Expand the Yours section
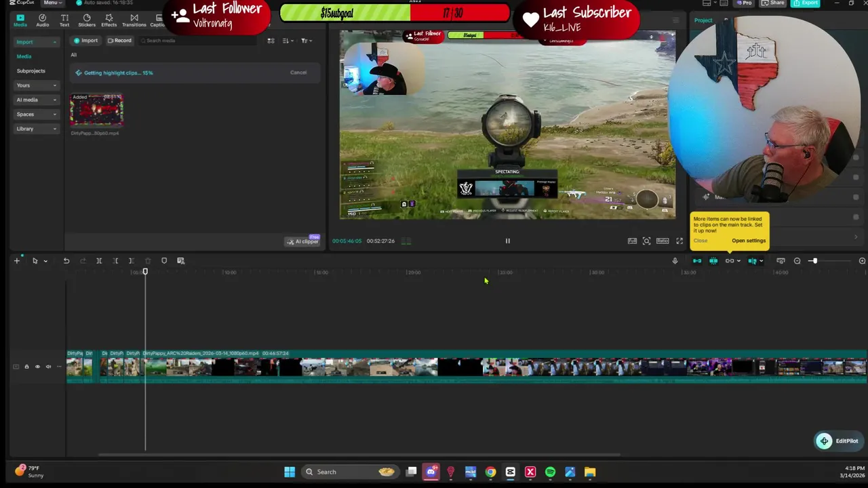The width and height of the screenshot is (868, 488). tap(37, 85)
